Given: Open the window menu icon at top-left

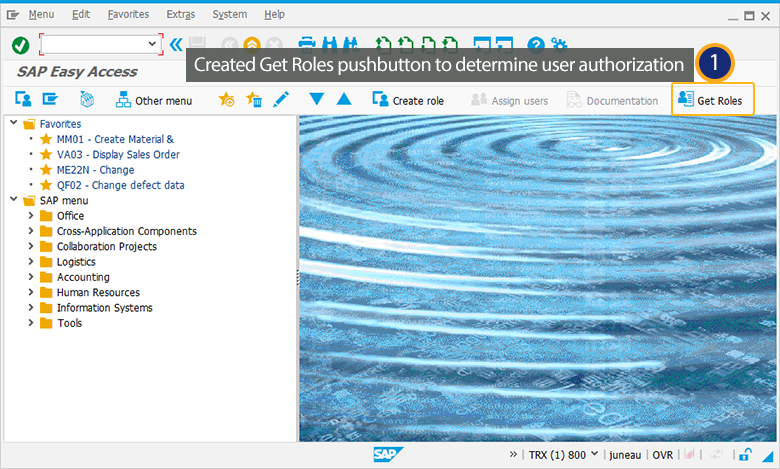Looking at the screenshot, I should click(x=13, y=15).
